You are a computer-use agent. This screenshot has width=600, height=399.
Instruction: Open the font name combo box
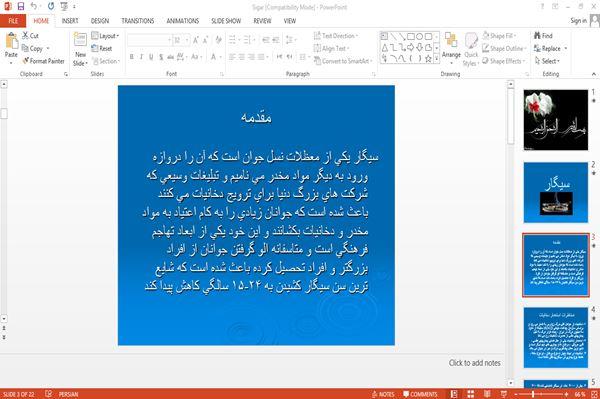pyautogui.click(x=150, y=40)
